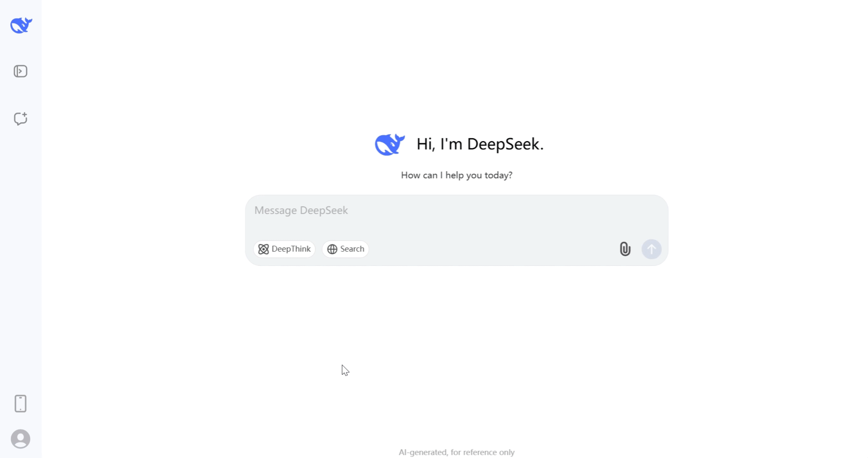Click the mobile device icon
The height and width of the screenshot is (458, 868).
(x=20, y=403)
